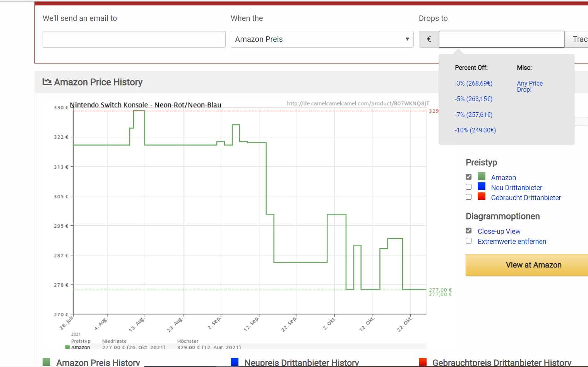Click the Nintendo Switch price history chart

[248, 225]
